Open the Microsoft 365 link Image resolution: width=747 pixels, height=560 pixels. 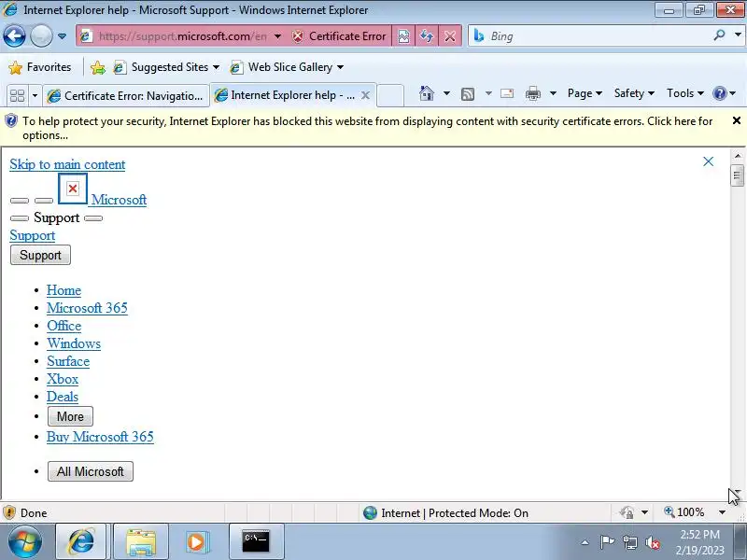coord(87,308)
